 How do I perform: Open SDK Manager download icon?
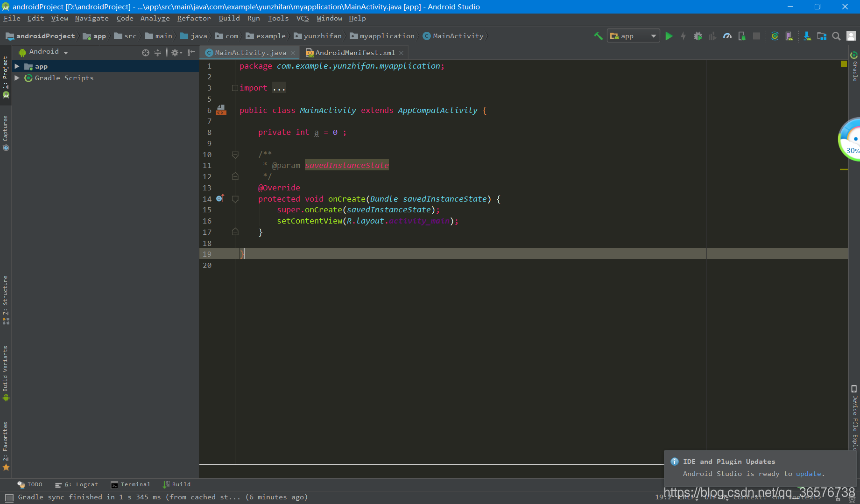coord(807,36)
